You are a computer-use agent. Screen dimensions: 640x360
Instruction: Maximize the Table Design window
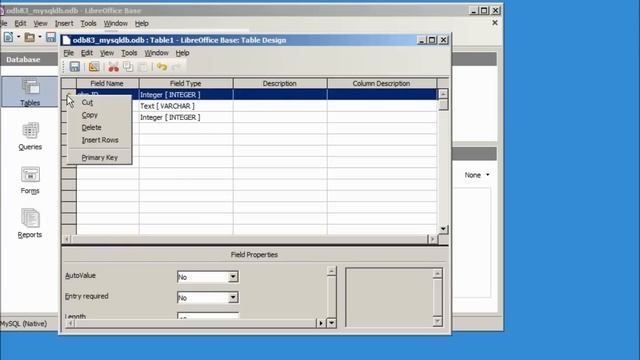coord(432,40)
